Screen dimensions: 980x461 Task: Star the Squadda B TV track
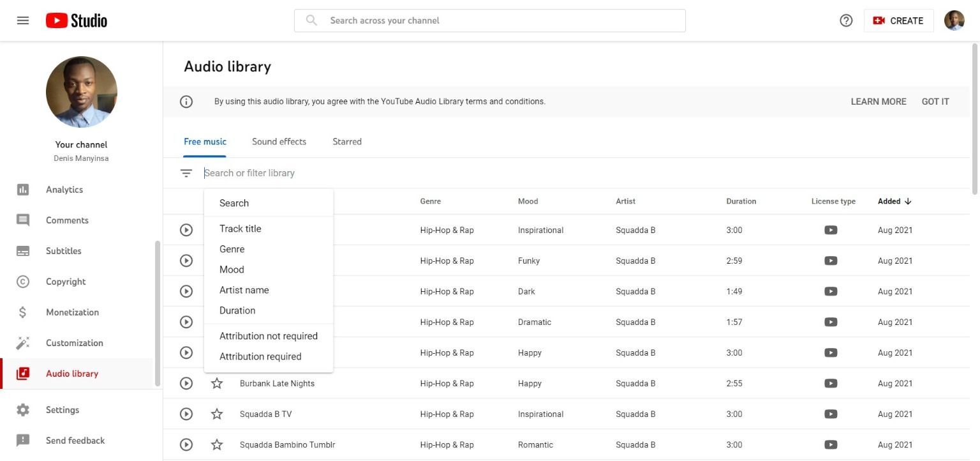[x=216, y=414]
